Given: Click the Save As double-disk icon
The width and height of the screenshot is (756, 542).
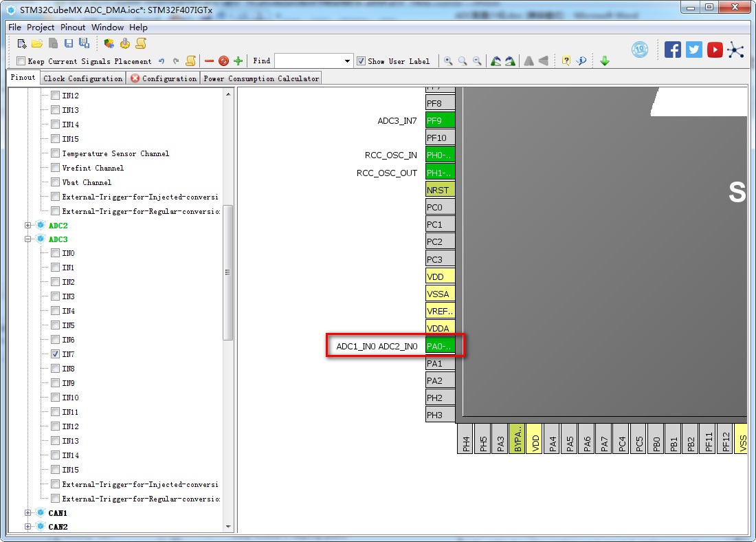Looking at the screenshot, I should 85,43.
